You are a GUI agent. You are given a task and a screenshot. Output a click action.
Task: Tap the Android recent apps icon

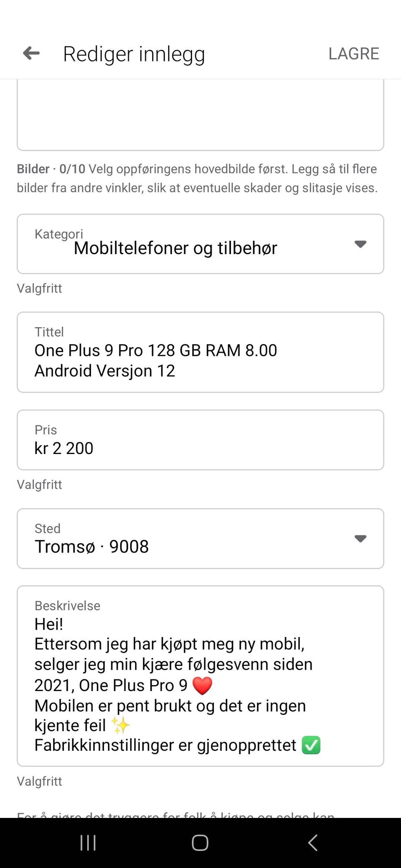tap(88, 843)
